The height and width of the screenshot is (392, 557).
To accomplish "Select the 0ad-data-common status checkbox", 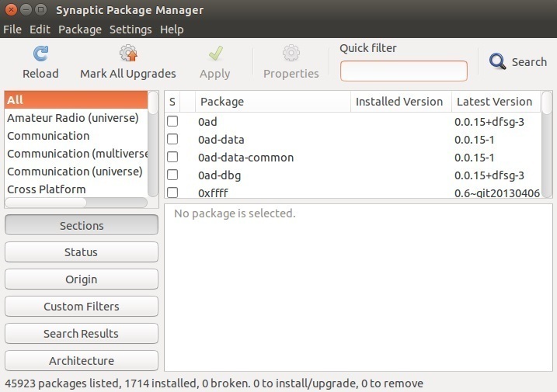I will click(172, 158).
